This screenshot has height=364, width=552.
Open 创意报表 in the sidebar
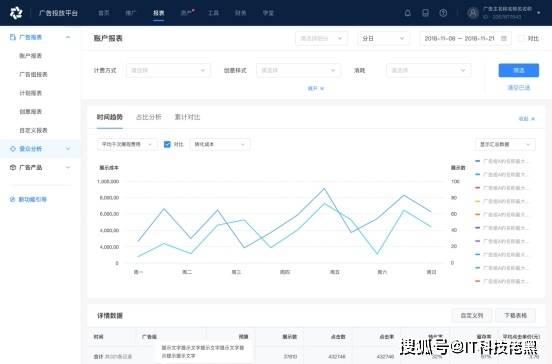(x=31, y=112)
